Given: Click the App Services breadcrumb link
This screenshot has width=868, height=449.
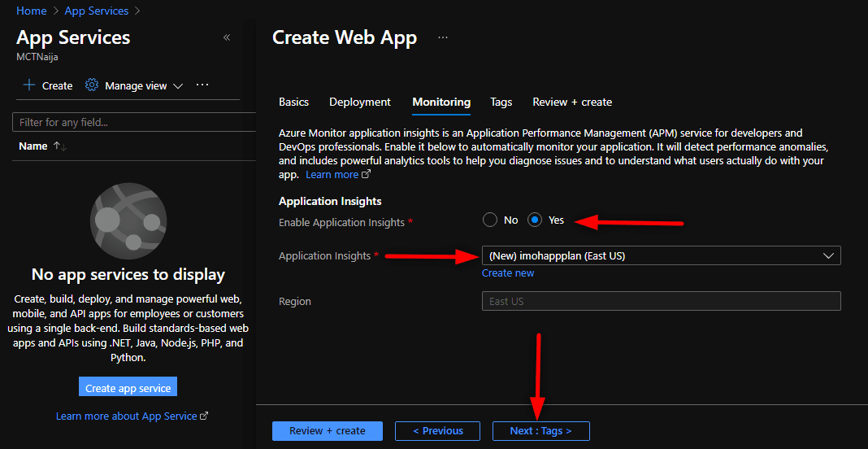Looking at the screenshot, I should [x=97, y=11].
